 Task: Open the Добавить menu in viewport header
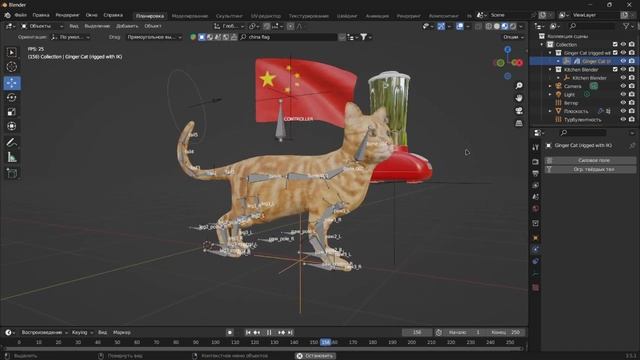click(x=127, y=26)
